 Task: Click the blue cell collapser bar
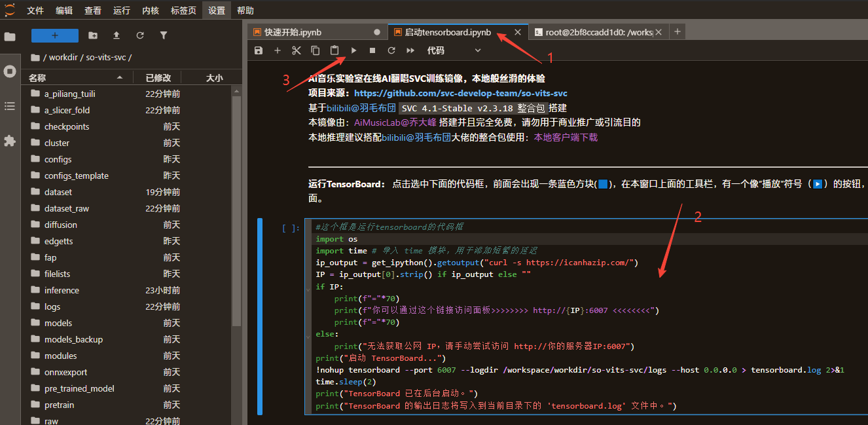[260, 316]
